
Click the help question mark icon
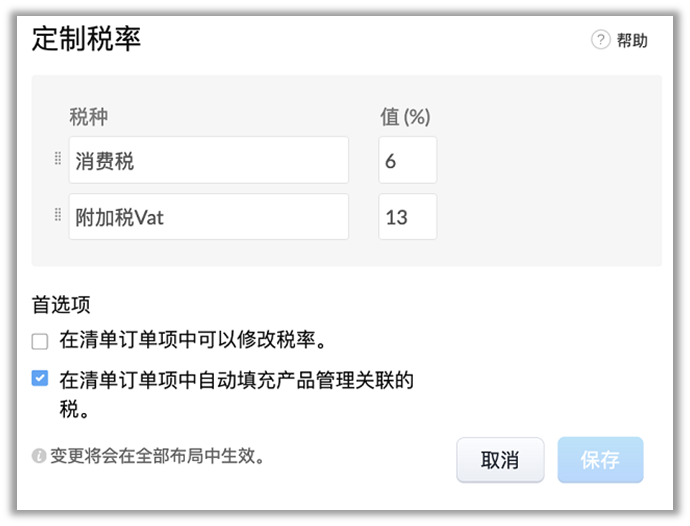[x=600, y=40]
